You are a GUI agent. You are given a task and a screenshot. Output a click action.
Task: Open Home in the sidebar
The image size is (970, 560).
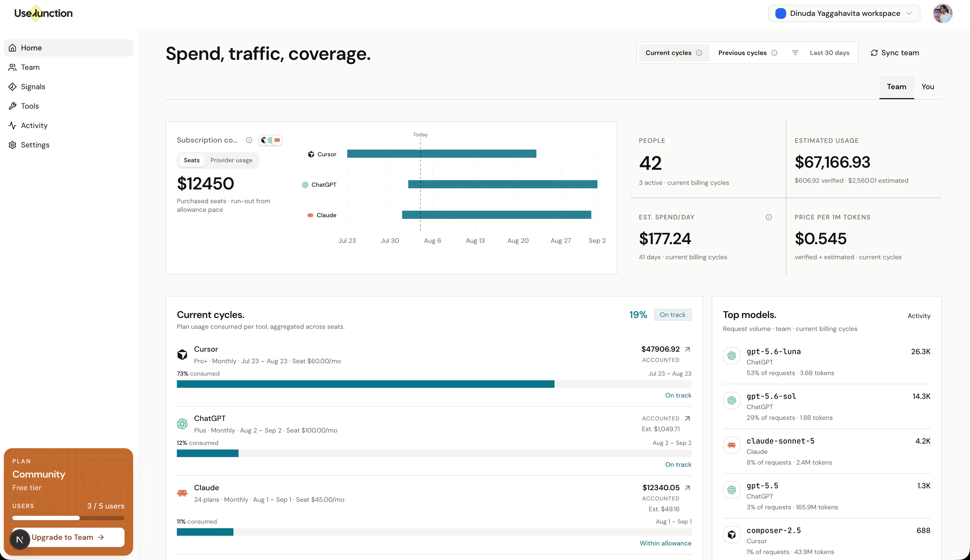tap(68, 48)
